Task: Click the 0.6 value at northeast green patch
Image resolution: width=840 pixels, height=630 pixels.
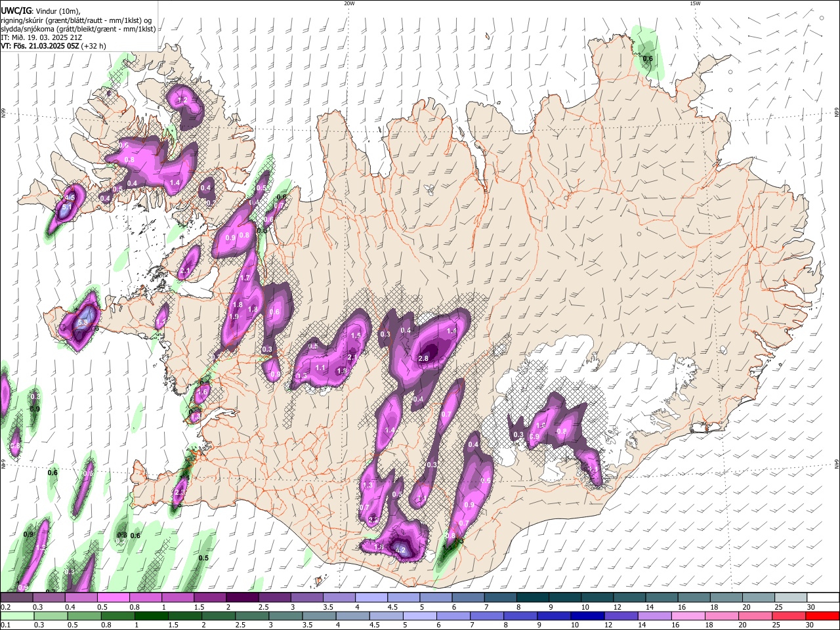Action: 648,59
